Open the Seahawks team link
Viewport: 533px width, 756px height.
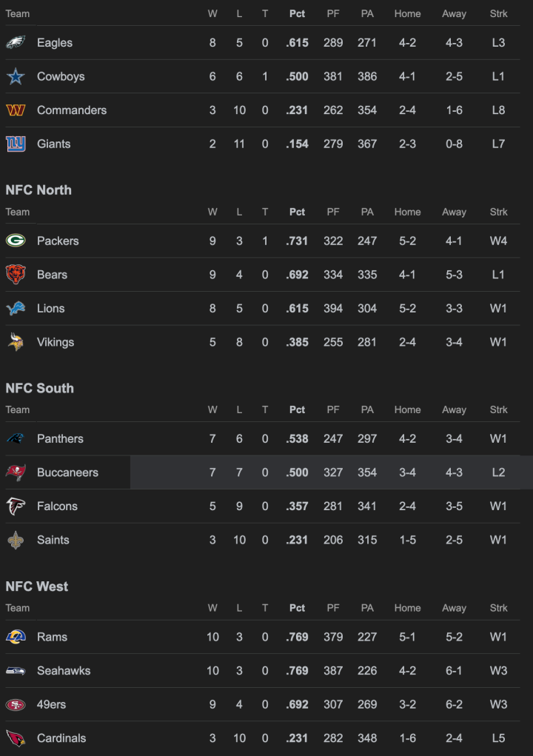pyautogui.click(x=64, y=671)
